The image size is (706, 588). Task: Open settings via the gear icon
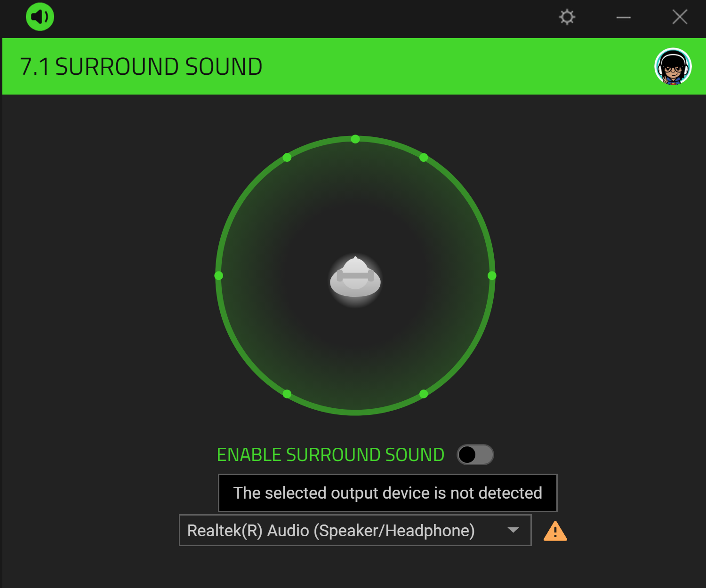567,17
